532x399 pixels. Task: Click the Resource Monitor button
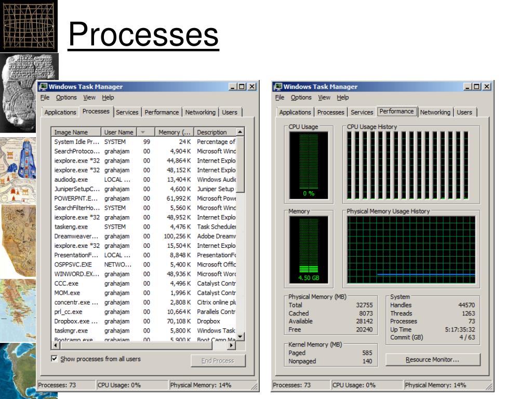coord(433,360)
